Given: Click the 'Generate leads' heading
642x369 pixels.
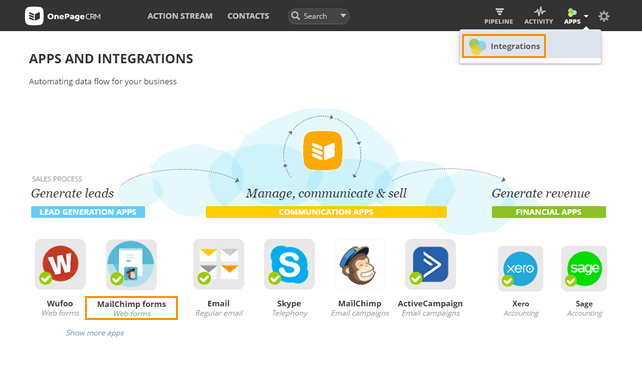Looking at the screenshot, I should [x=72, y=193].
